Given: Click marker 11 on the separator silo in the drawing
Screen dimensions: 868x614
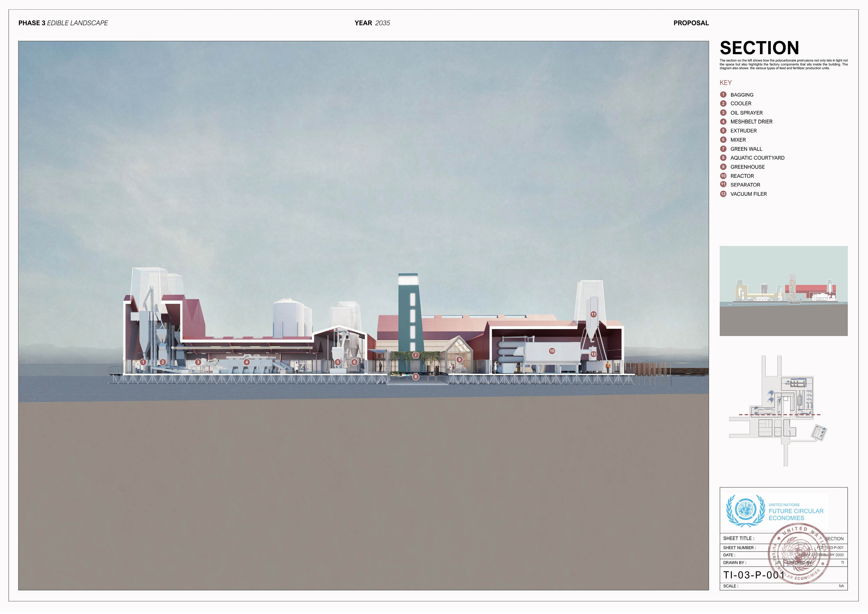Looking at the screenshot, I should (x=594, y=314).
